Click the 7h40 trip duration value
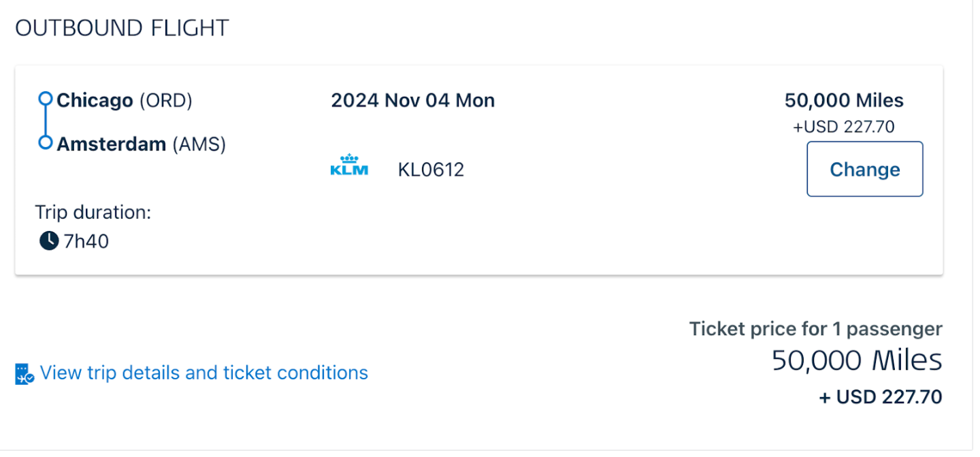 click(86, 241)
